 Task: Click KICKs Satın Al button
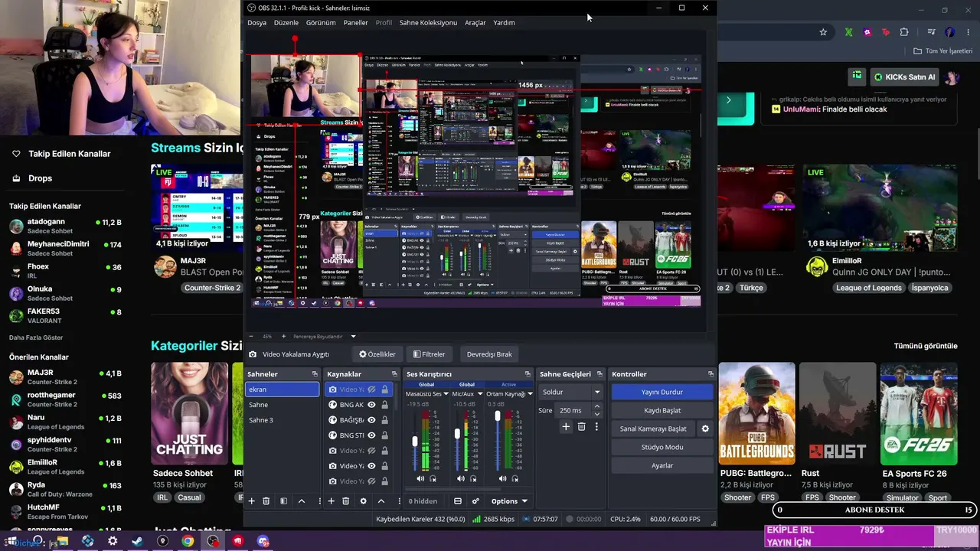pos(903,77)
